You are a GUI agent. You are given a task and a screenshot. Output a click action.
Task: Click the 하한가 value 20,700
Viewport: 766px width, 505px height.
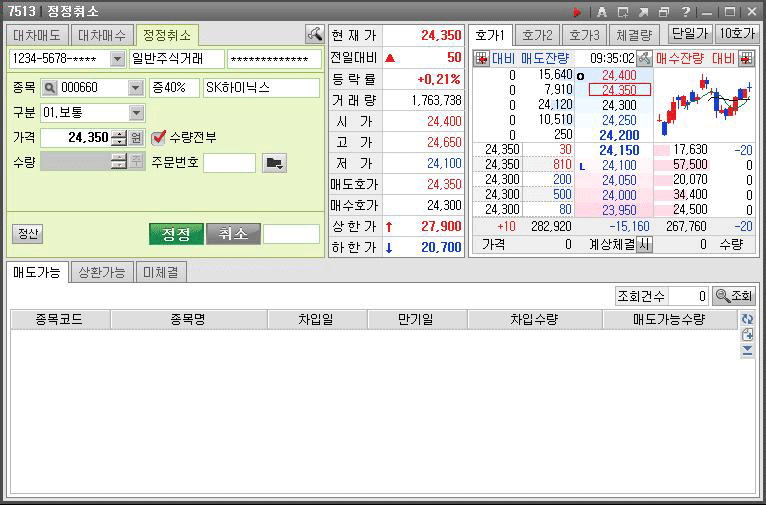click(x=441, y=247)
